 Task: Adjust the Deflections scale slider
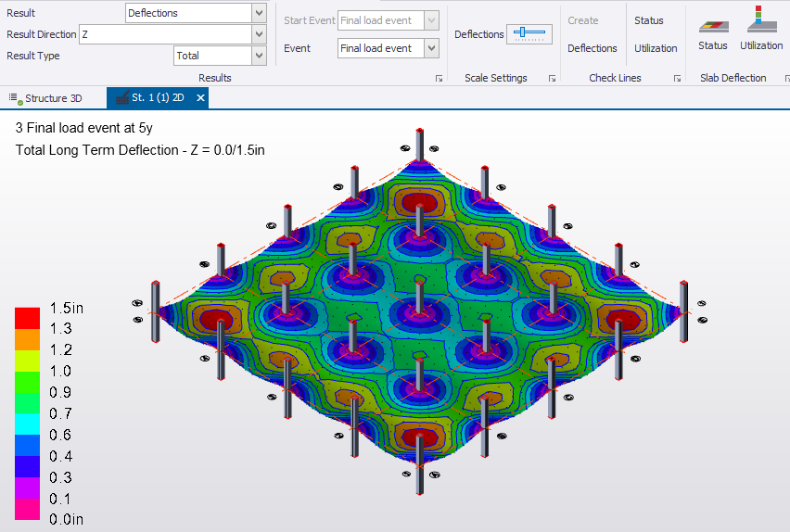click(529, 34)
